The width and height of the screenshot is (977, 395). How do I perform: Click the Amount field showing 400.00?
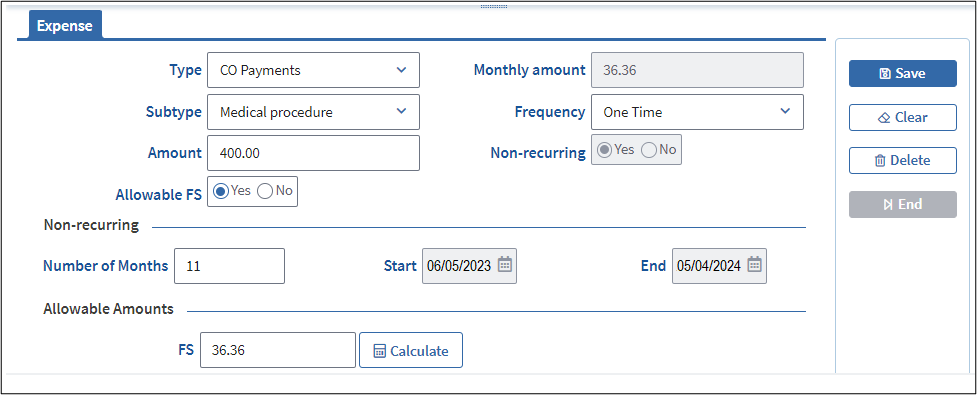point(313,153)
